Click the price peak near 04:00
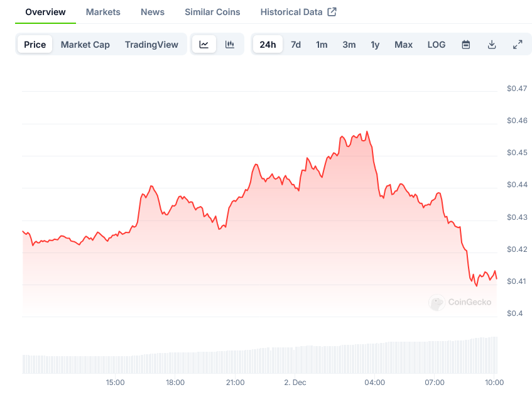The image size is (532, 402). coord(367,132)
